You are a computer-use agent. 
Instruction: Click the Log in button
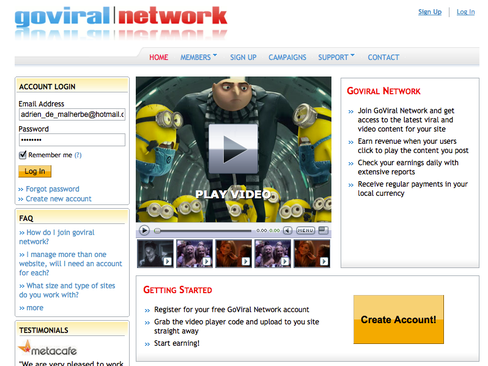pyautogui.click(x=35, y=171)
